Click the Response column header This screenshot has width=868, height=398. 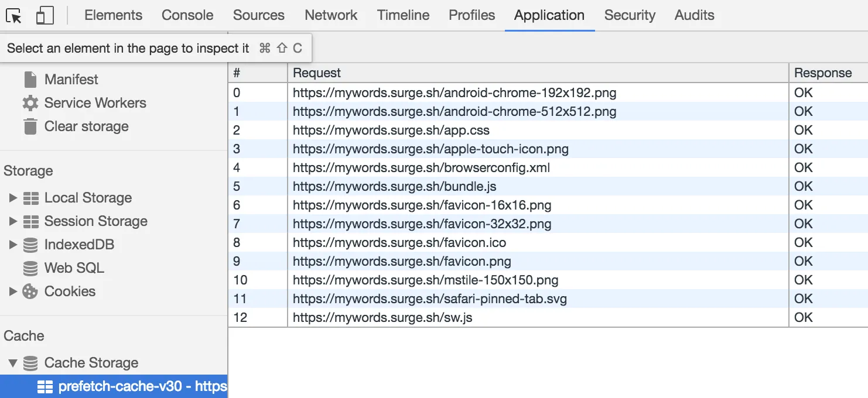(x=823, y=73)
